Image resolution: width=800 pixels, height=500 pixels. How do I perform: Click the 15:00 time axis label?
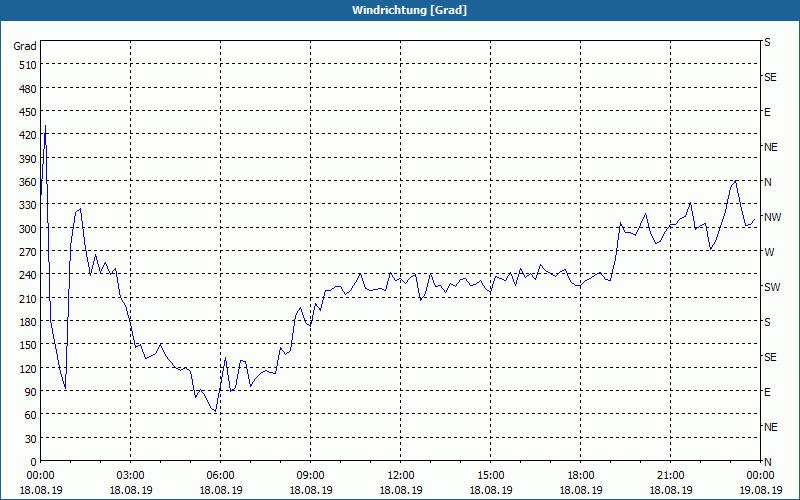490,476
